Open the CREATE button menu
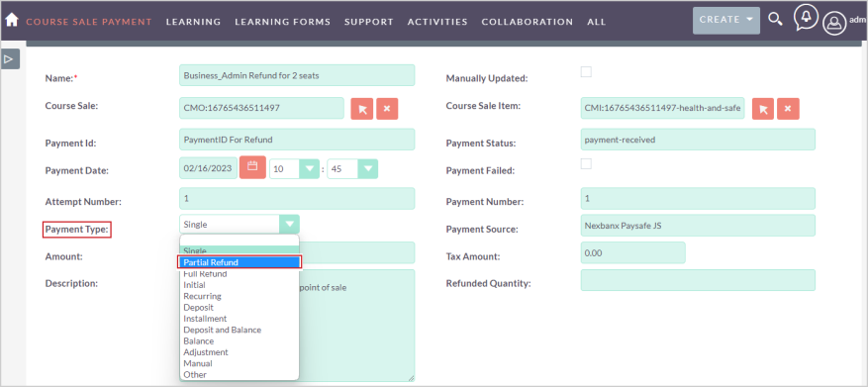The image size is (868, 387). coord(725,20)
